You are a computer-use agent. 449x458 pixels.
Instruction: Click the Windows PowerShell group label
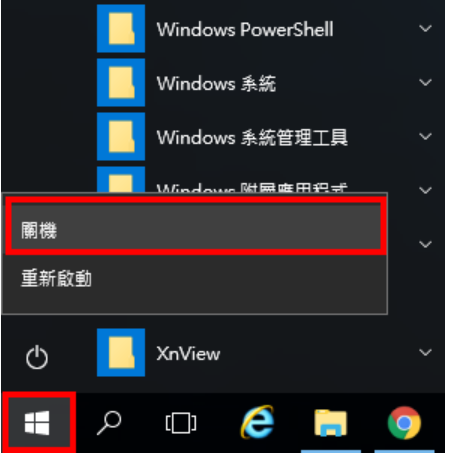(x=245, y=29)
